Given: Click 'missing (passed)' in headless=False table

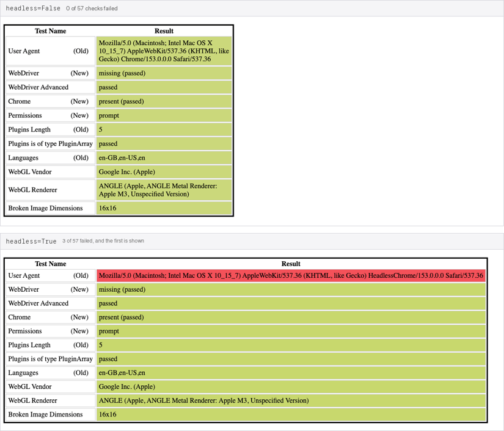Looking at the screenshot, I should tap(164, 73).
